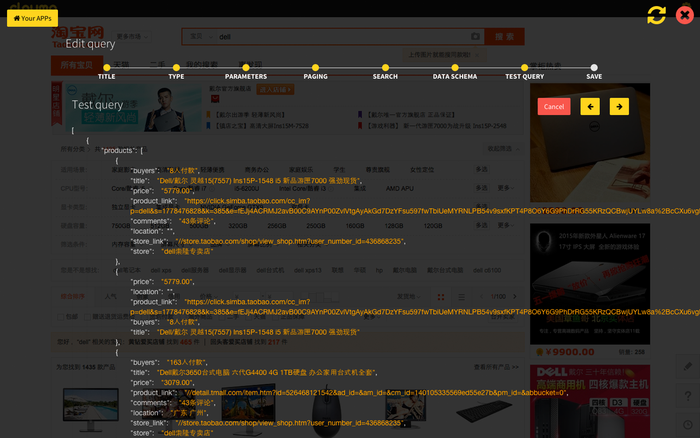The image size is (700, 438).
Task: Click the Alienware 17 ad thumbnail
Action: 590,284
